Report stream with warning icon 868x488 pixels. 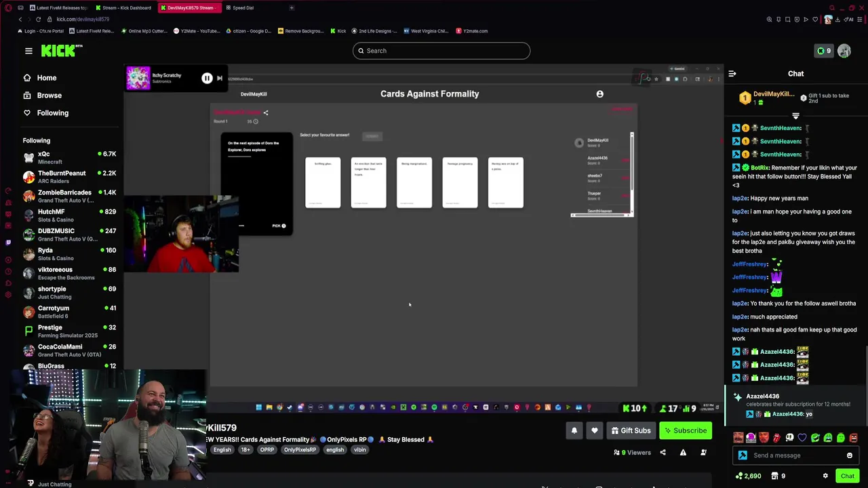(683, 453)
